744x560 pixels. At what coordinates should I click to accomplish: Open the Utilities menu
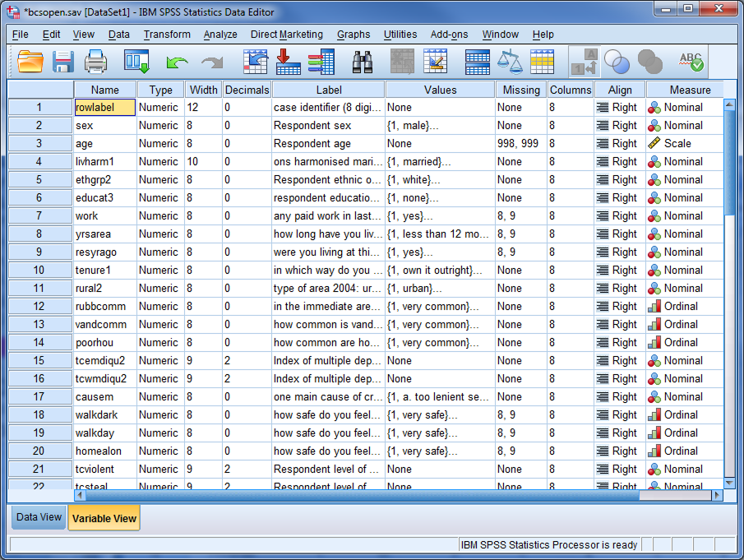point(400,35)
